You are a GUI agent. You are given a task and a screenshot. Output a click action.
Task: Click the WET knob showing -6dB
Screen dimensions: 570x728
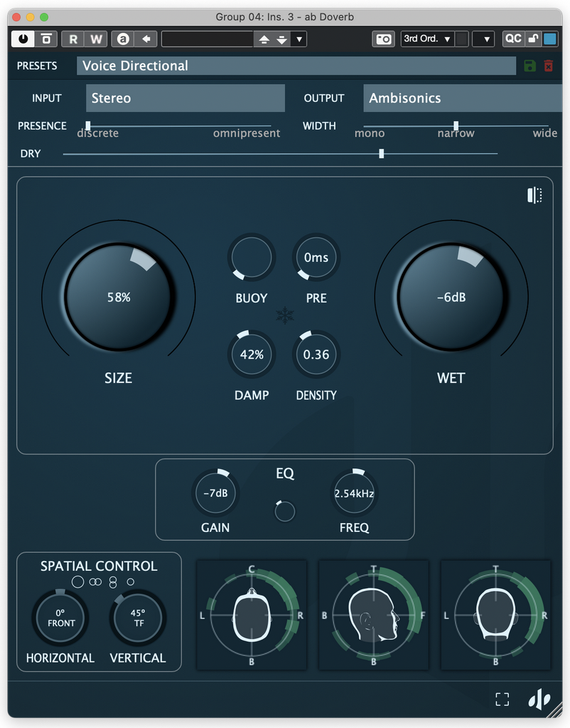point(451,297)
